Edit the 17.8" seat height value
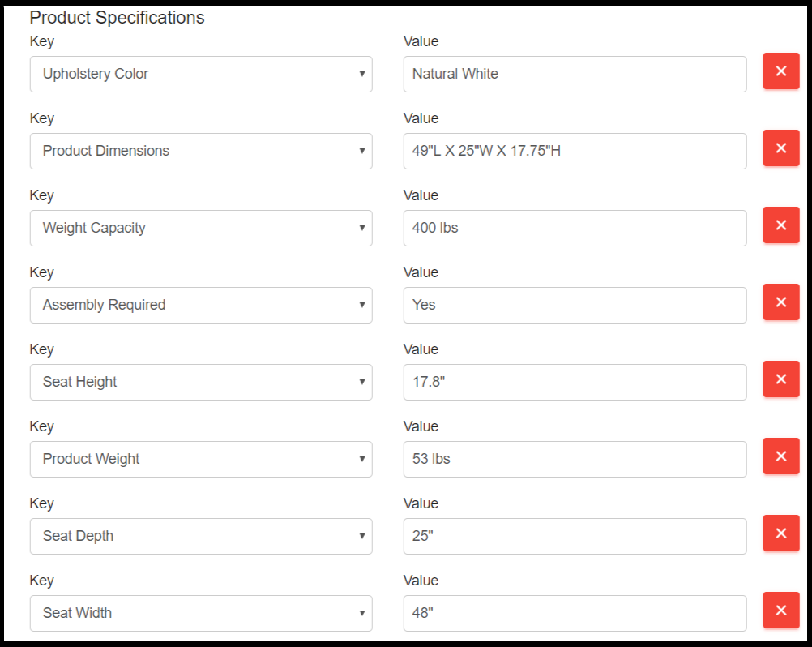This screenshot has width=812, height=647. point(575,383)
